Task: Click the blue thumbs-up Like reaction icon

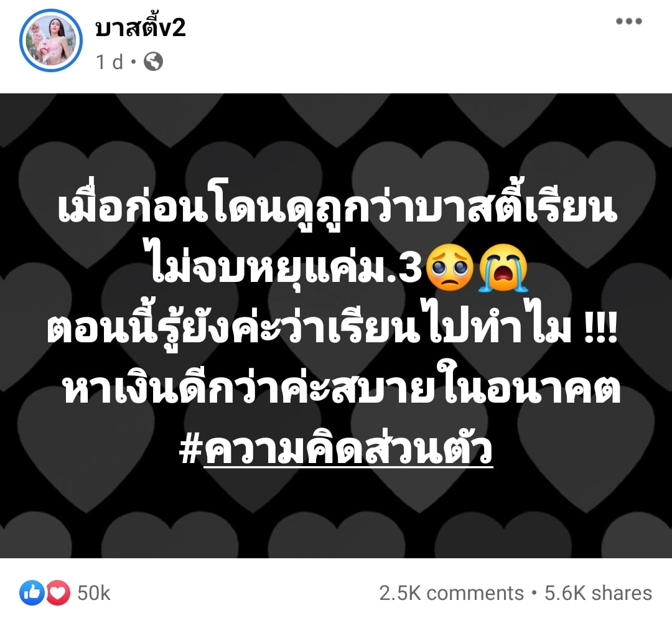Action: pos(32,592)
